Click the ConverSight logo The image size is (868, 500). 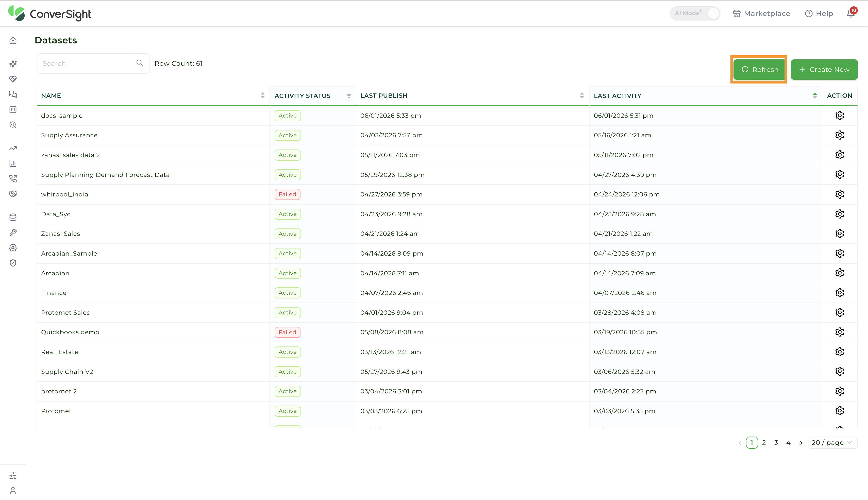(50, 13)
